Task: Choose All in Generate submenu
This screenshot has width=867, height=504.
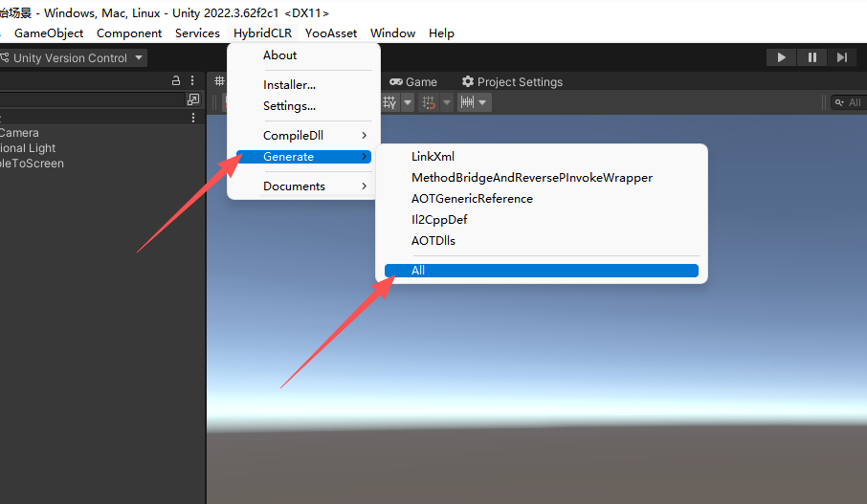Action: coord(542,271)
